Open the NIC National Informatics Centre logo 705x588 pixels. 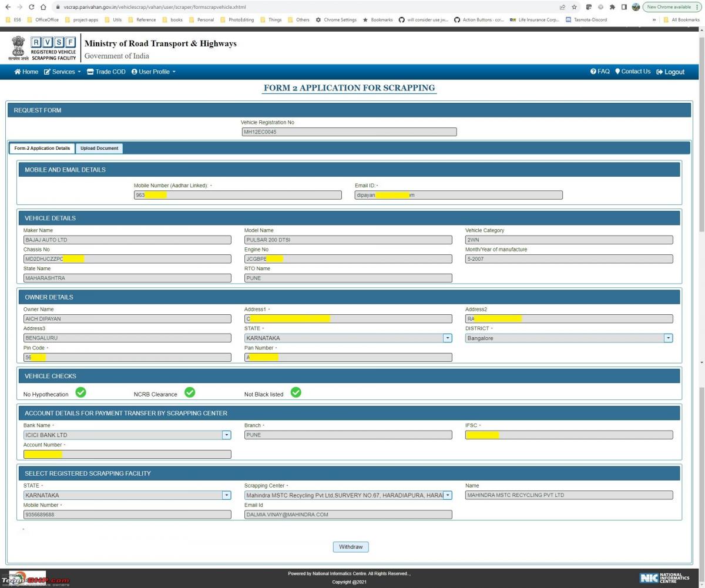pos(666,578)
